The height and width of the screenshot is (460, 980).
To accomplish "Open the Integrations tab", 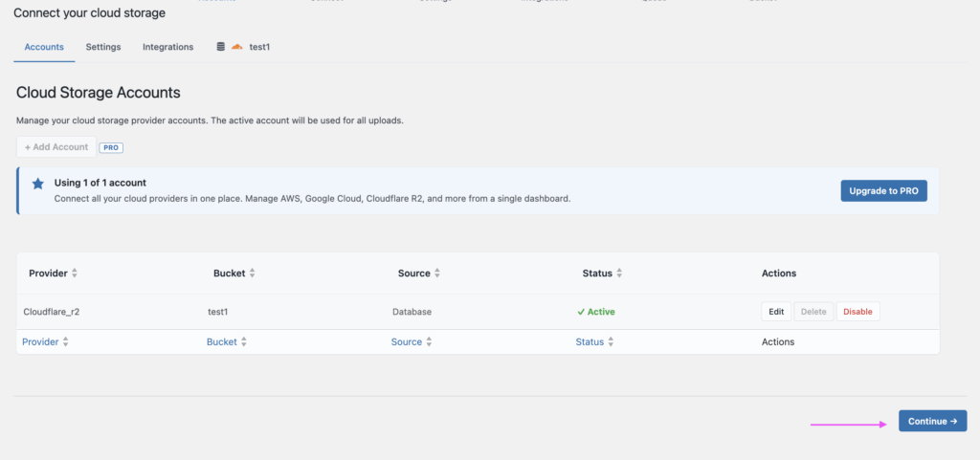I will (x=167, y=47).
